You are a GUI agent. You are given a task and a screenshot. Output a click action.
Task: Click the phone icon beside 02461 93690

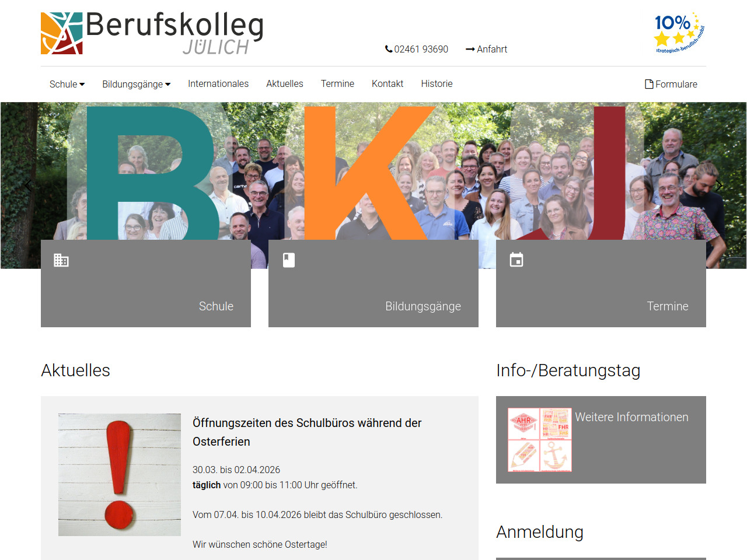[x=389, y=49]
